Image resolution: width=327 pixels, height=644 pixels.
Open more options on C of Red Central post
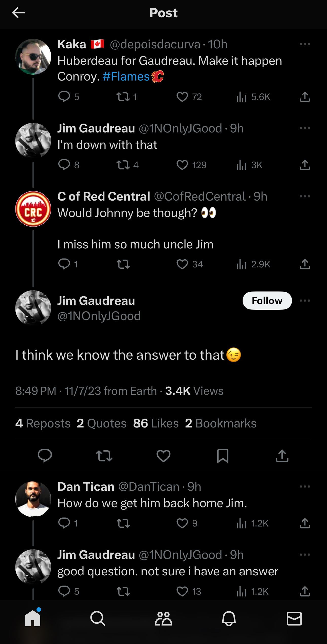pyautogui.click(x=305, y=196)
